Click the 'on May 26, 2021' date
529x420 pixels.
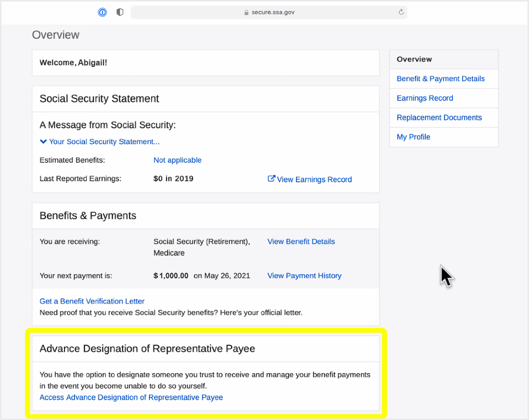coord(221,276)
